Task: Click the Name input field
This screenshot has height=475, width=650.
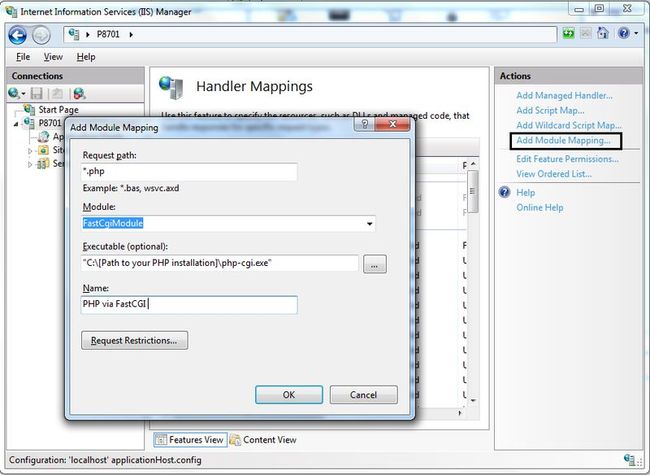Action: (x=189, y=305)
